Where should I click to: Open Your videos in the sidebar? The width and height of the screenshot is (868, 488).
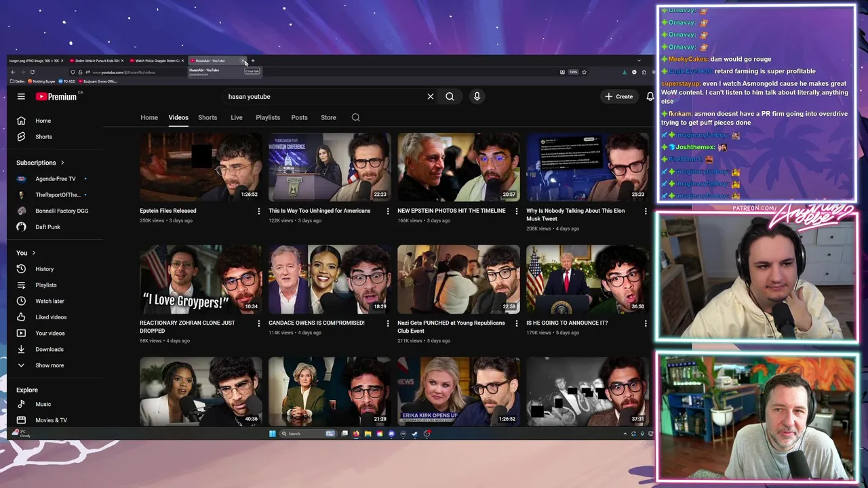pos(50,333)
